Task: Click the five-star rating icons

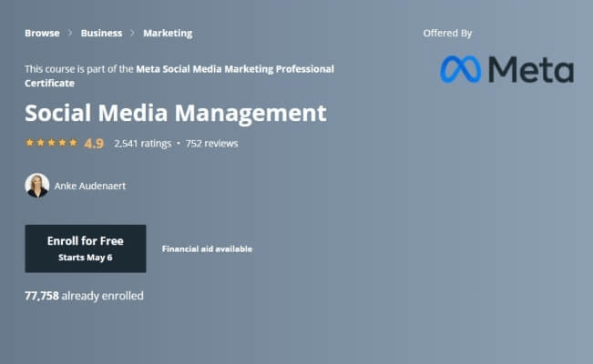Action: pyautogui.click(x=51, y=143)
